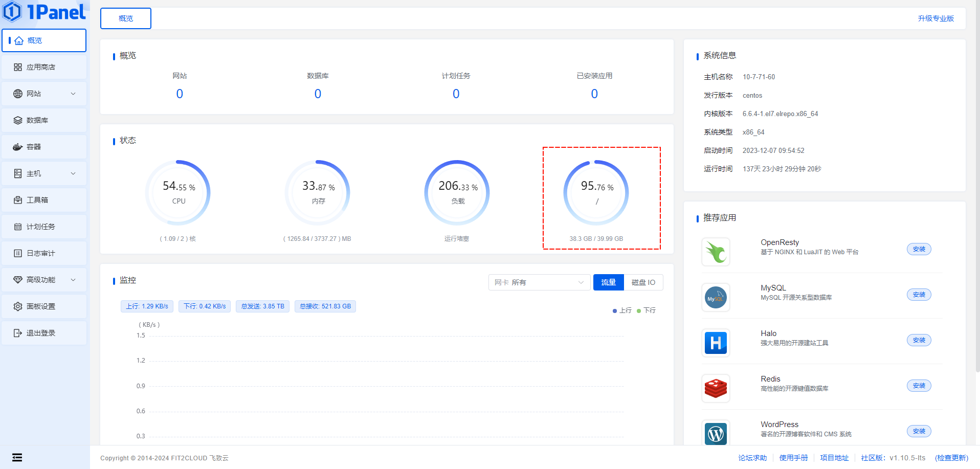Open Scheduled Tasks (计划任务) menu item
The height and width of the screenshot is (469, 980).
tap(41, 227)
